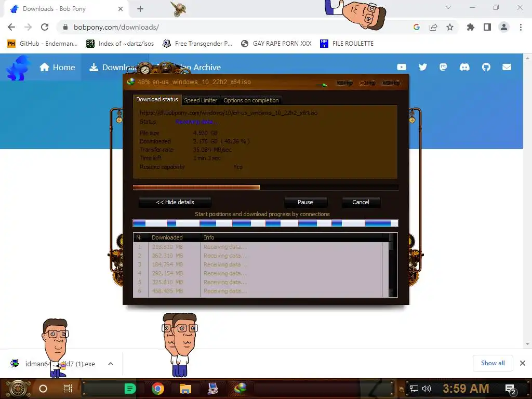
Task: Open the FILE ROULETTE bookmark
Action: click(347, 44)
